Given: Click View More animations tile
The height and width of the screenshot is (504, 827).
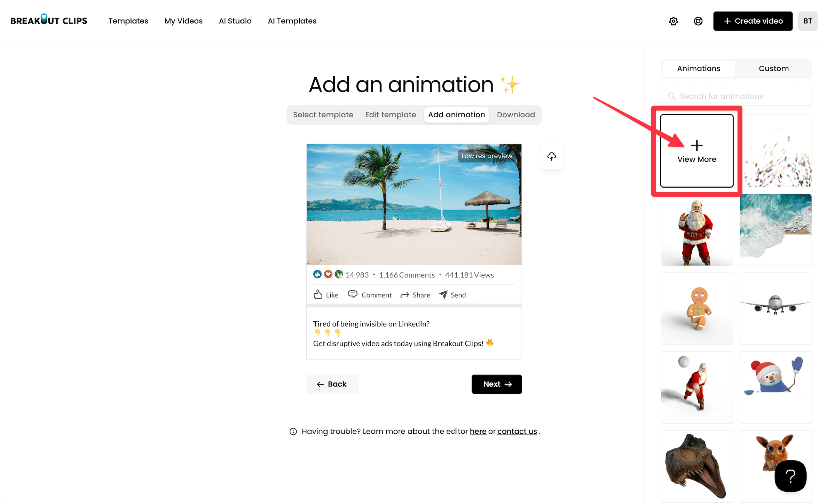Looking at the screenshot, I should (x=696, y=151).
